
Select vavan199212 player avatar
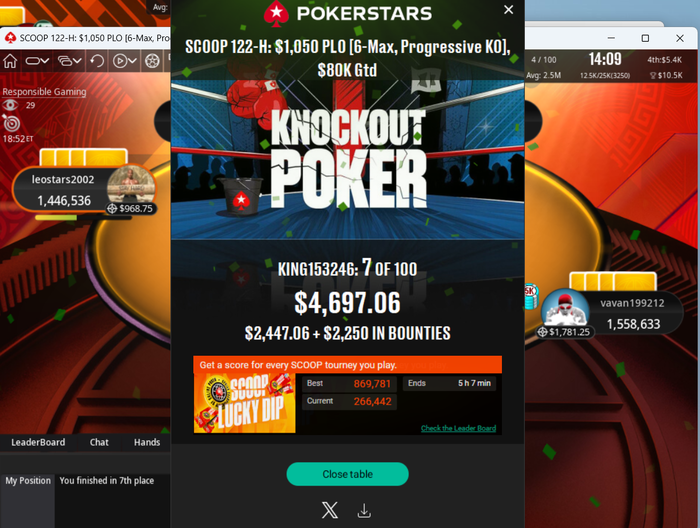(x=566, y=309)
